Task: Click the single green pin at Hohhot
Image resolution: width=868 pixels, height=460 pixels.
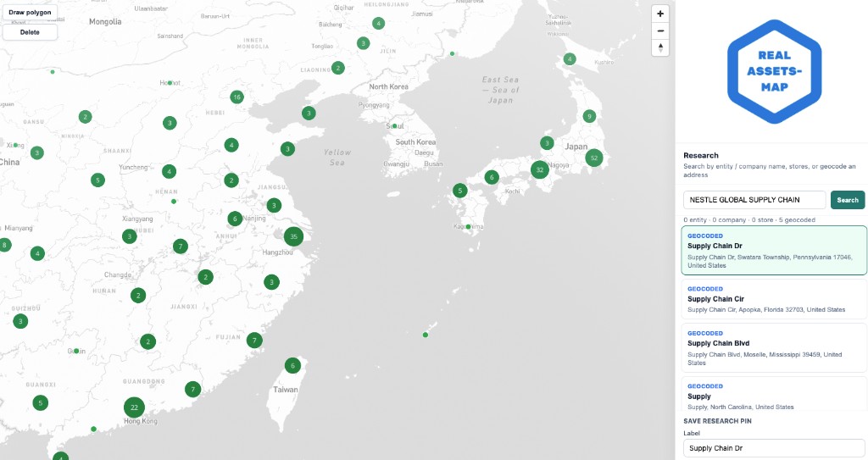Action: [x=170, y=83]
